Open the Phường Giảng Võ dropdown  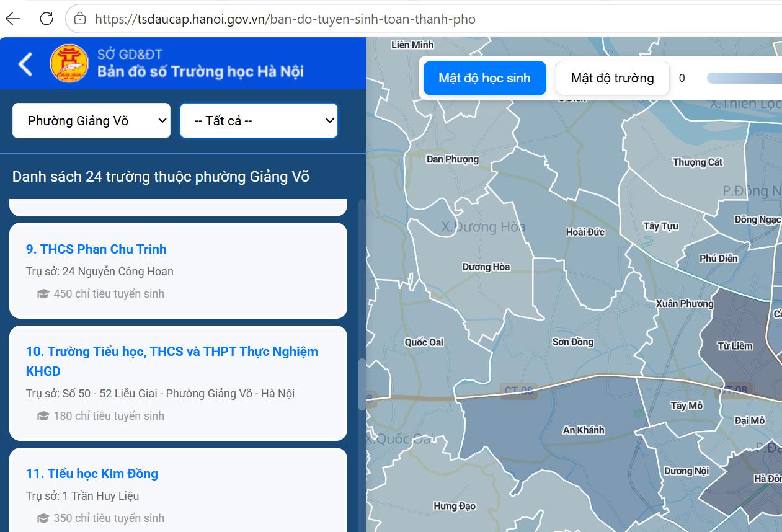91,120
